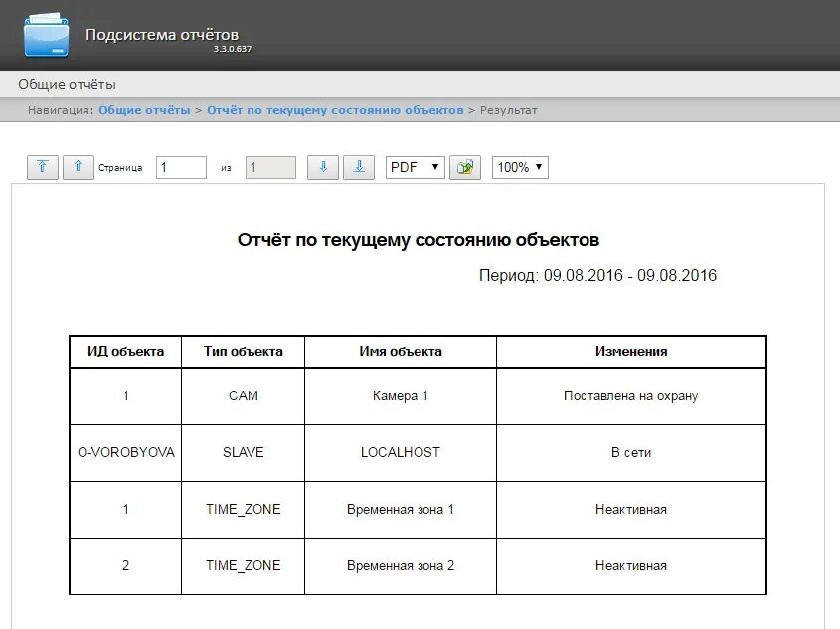This screenshot has width=840, height=629.
Task: Click the ИД объекта column header
Action: coord(125,352)
